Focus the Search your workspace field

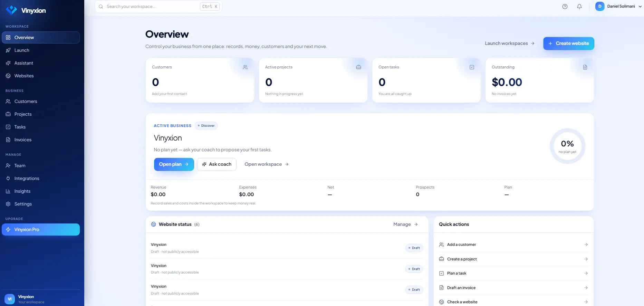pyautogui.click(x=158, y=7)
